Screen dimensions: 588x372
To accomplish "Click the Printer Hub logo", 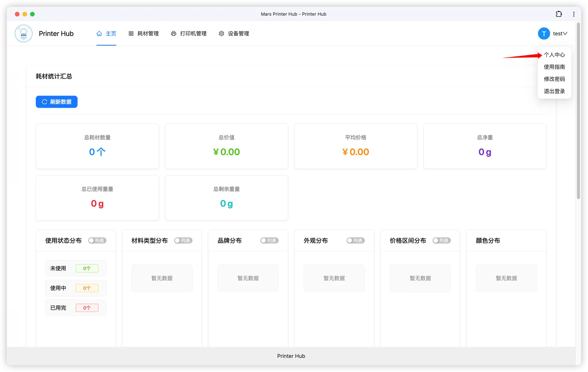I will [x=24, y=33].
